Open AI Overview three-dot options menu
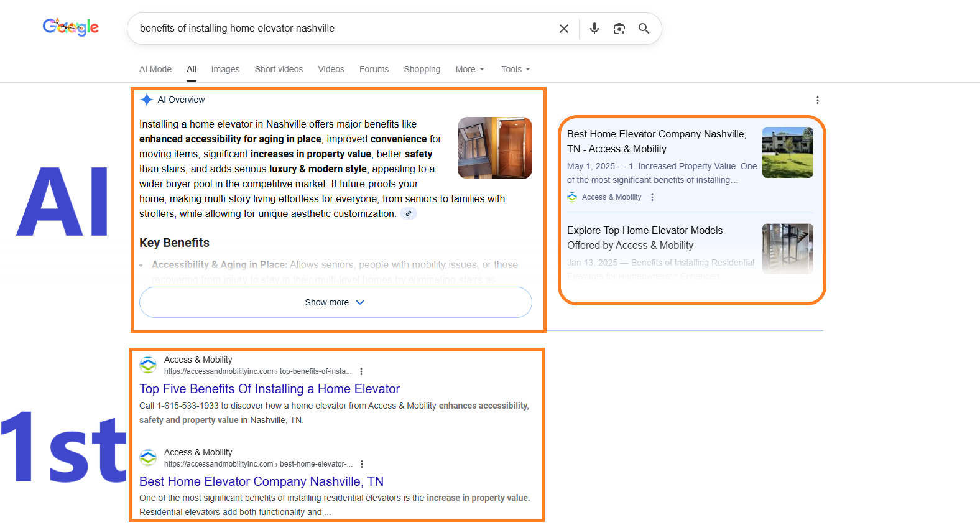Screen dimensions: 980x530 pyautogui.click(x=818, y=100)
